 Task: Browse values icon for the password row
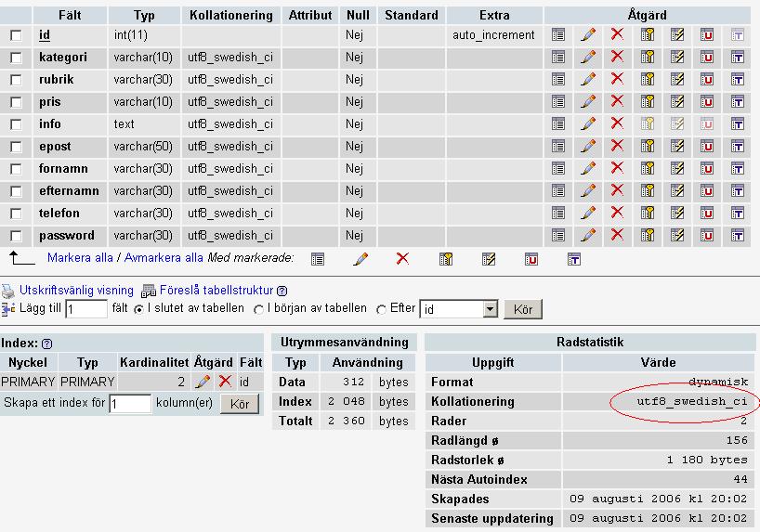(x=558, y=236)
